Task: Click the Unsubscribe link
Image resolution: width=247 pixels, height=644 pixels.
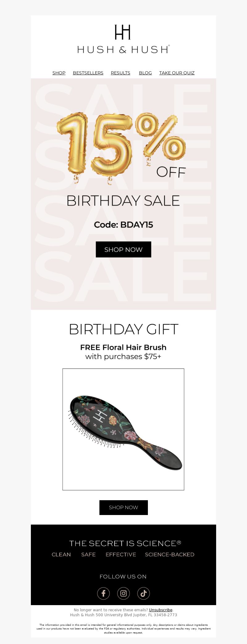Action: [x=161, y=610]
